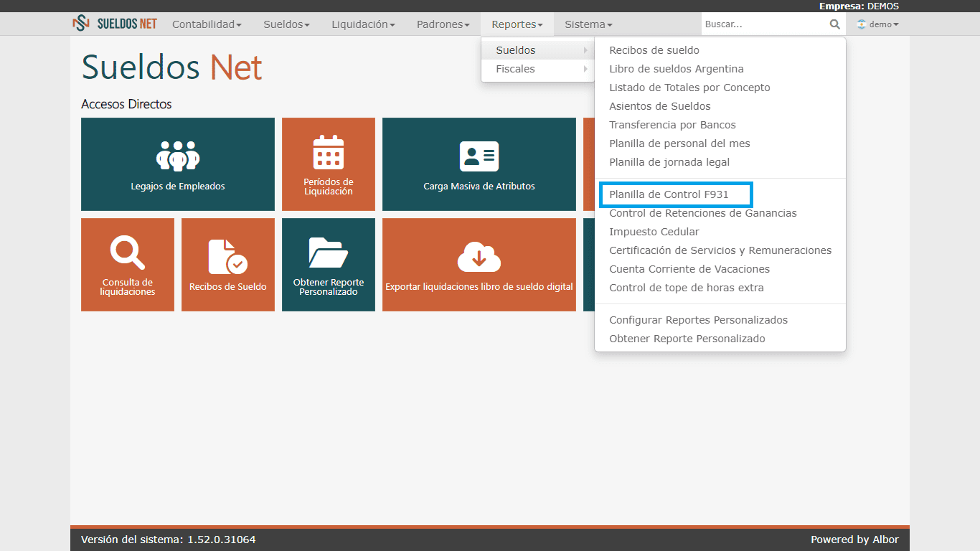Open the Legajos de Empleados tile

coord(178,164)
